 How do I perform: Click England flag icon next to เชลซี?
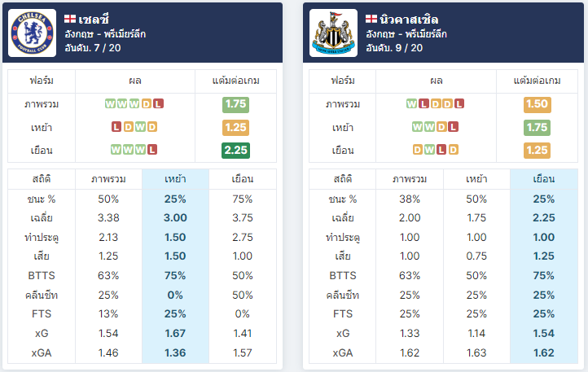70,19
